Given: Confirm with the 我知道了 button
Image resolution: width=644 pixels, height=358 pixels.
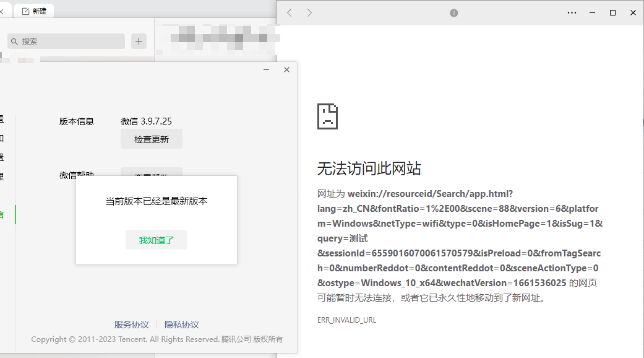Looking at the screenshot, I should pyautogui.click(x=157, y=240).
